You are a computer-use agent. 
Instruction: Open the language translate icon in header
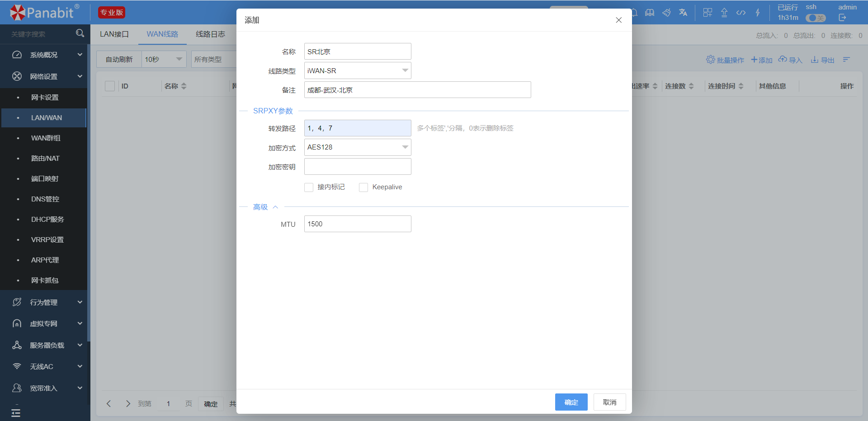pyautogui.click(x=683, y=13)
